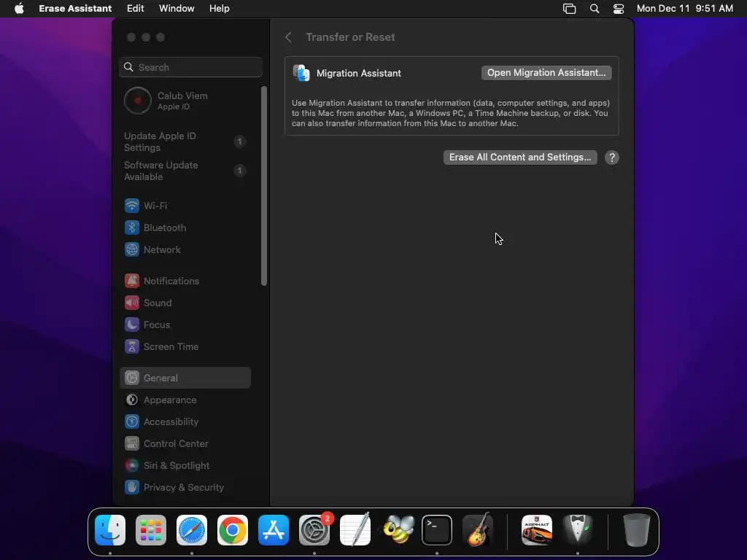Select the Siri & Spotlight icon

[x=132, y=466]
